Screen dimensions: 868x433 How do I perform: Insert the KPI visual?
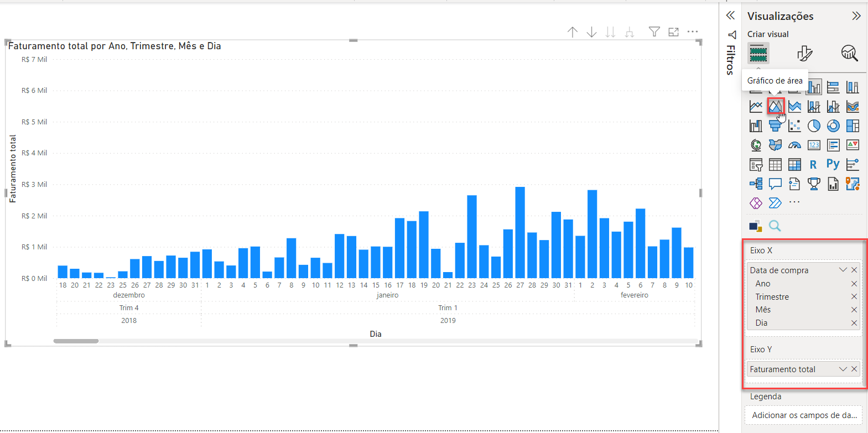click(853, 145)
